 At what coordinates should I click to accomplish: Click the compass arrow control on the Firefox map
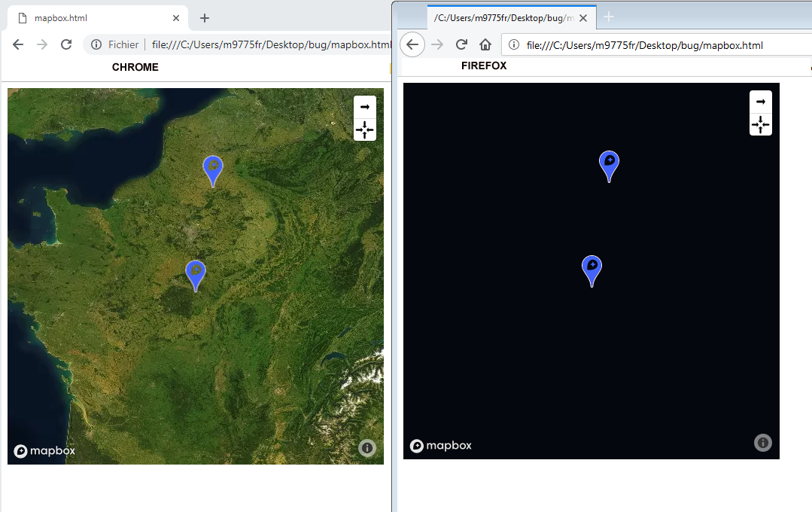(760, 101)
